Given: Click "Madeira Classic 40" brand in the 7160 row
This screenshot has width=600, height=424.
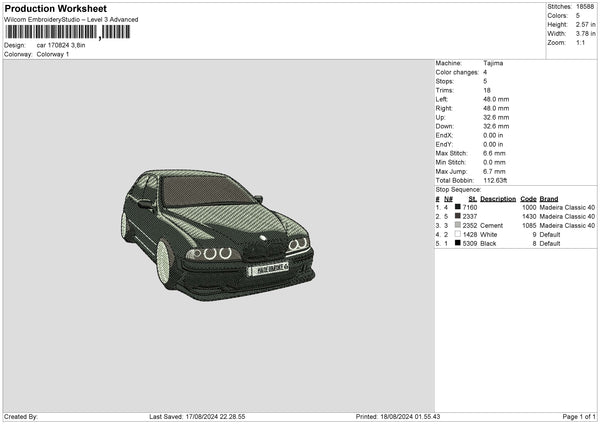Looking at the screenshot, I should [567, 207].
